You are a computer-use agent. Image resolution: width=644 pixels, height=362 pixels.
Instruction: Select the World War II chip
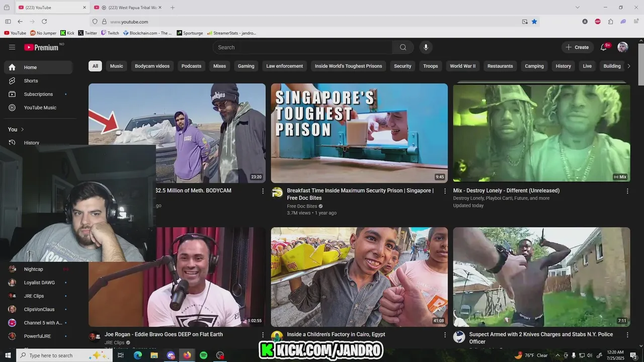pos(462,66)
